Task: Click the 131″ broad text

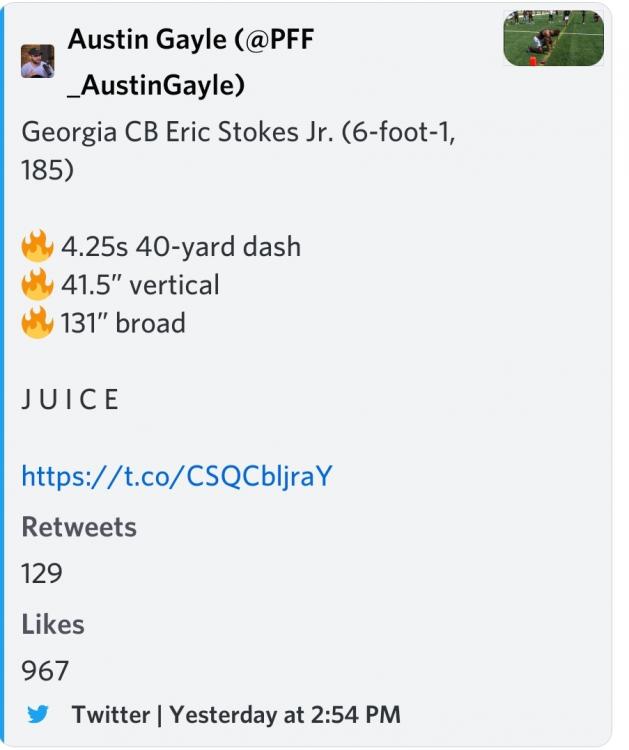Action: tap(123, 323)
